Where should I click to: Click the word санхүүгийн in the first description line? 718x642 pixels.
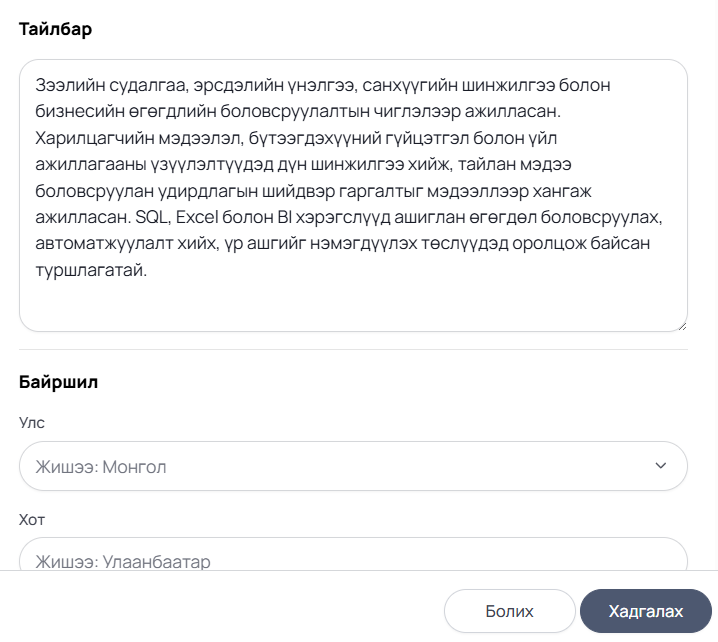(x=409, y=85)
